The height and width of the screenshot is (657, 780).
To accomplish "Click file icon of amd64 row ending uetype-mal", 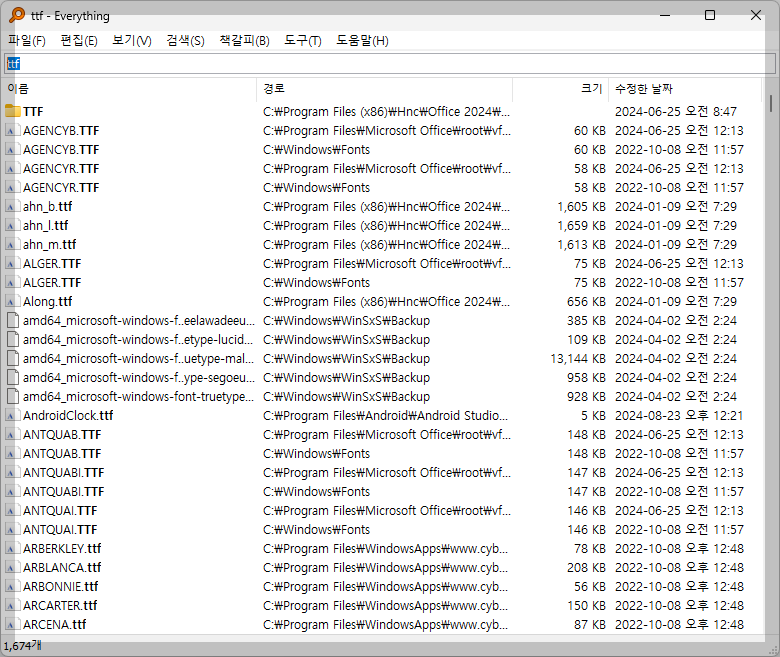I will (13, 358).
